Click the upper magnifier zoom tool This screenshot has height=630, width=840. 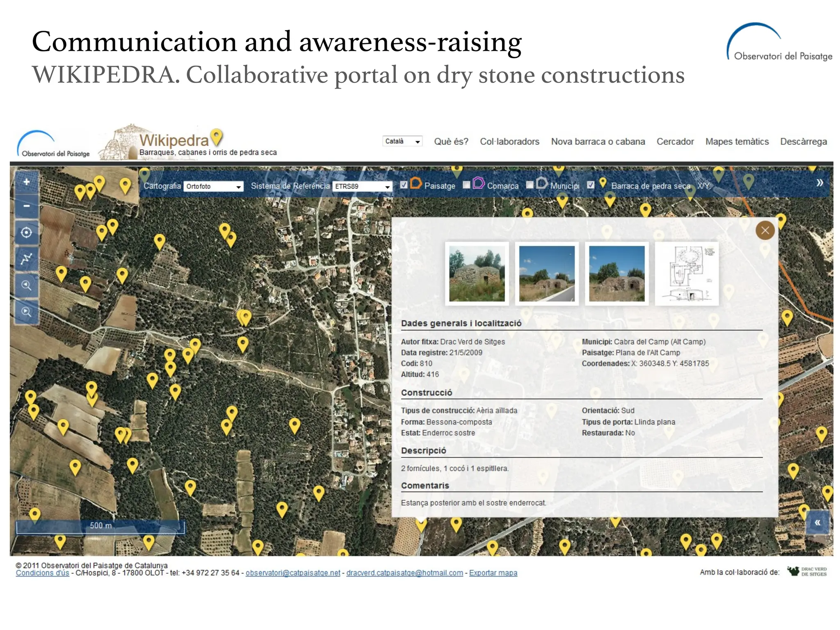27,285
